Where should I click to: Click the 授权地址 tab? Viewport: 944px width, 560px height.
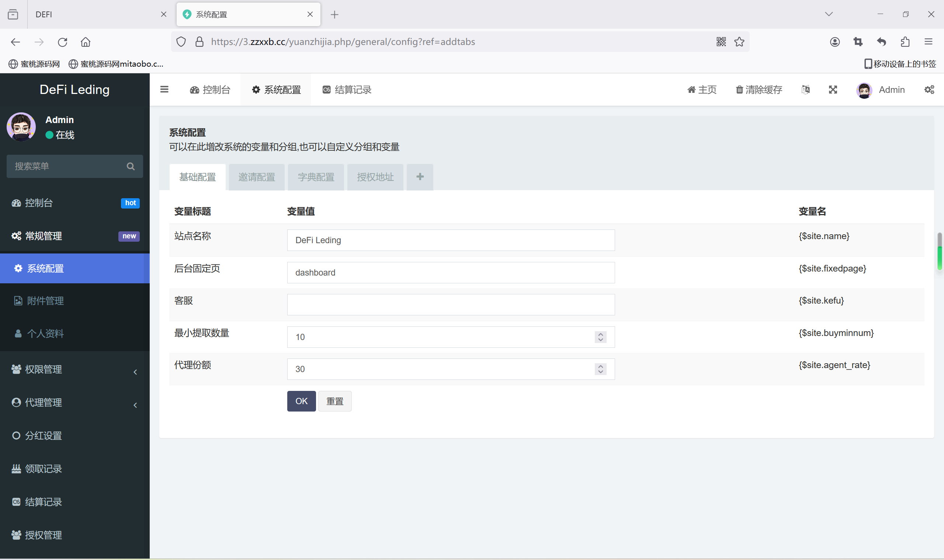375,177
